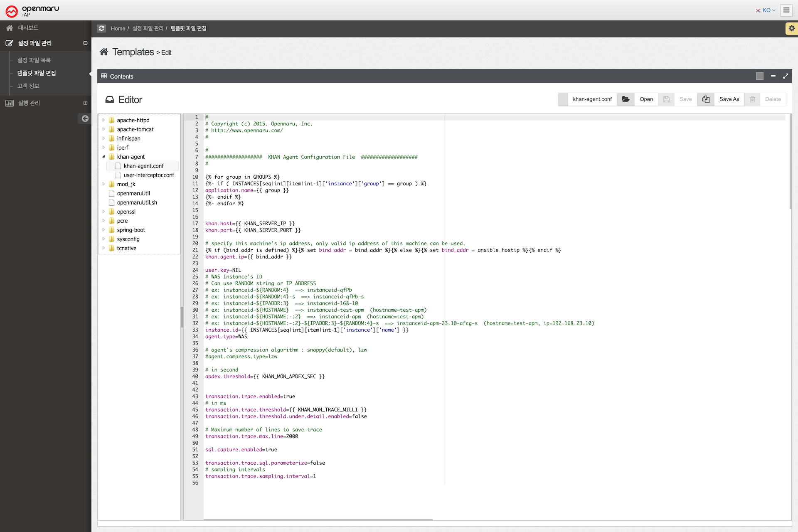Click the Save As copy icon
The image size is (798, 532).
tap(706, 99)
